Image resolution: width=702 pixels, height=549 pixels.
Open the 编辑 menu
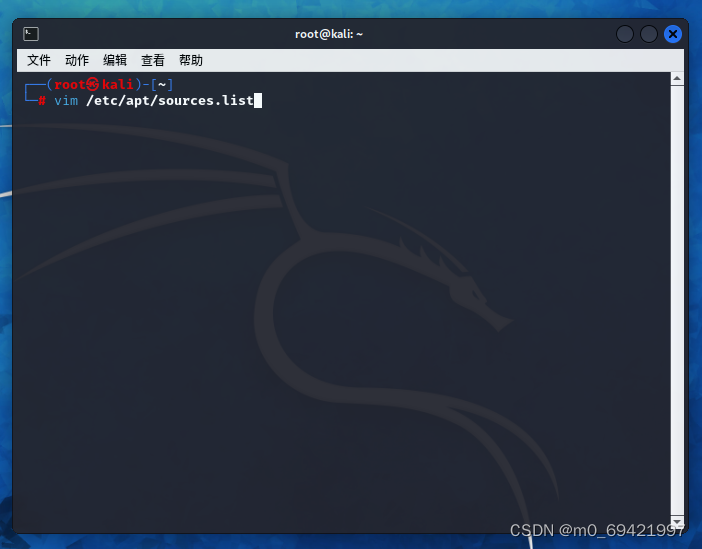pos(115,60)
